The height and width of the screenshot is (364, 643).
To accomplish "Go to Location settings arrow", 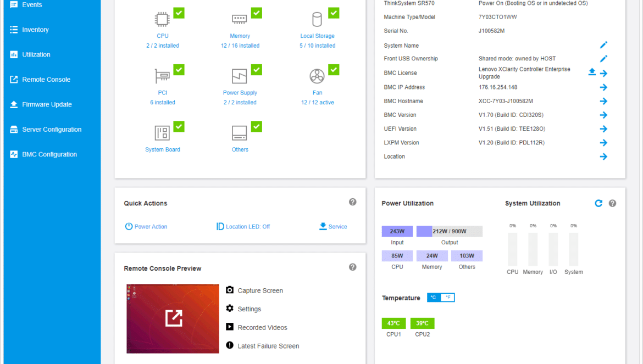I will (603, 157).
